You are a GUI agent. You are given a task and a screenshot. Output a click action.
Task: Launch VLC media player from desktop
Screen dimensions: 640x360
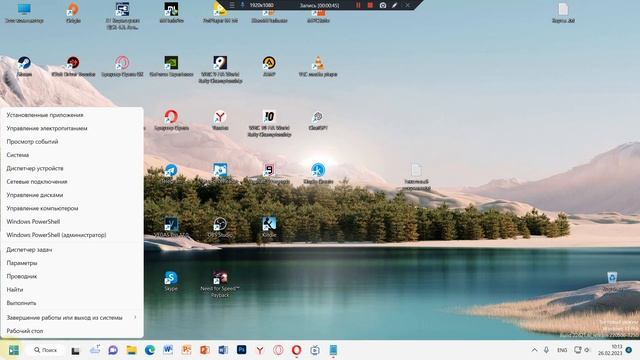(x=318, y=67)
